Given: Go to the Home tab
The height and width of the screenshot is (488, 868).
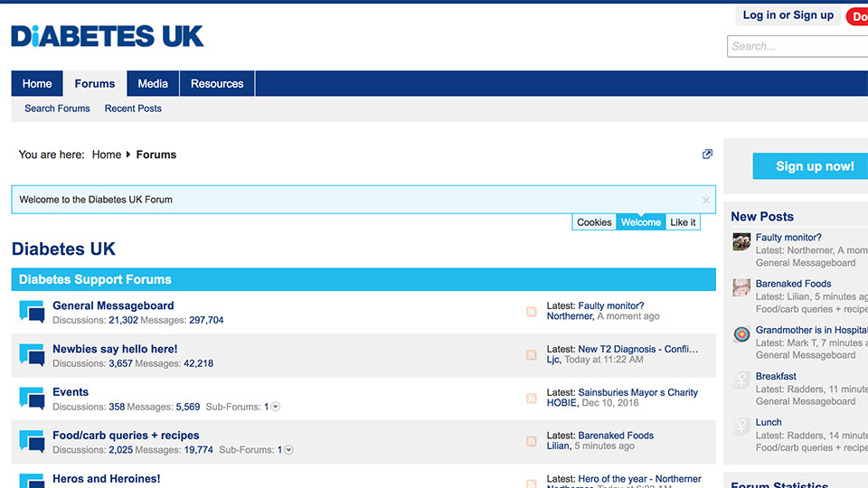Looking at the screenshot, I should pyautogui.click(x=37, y=83).
